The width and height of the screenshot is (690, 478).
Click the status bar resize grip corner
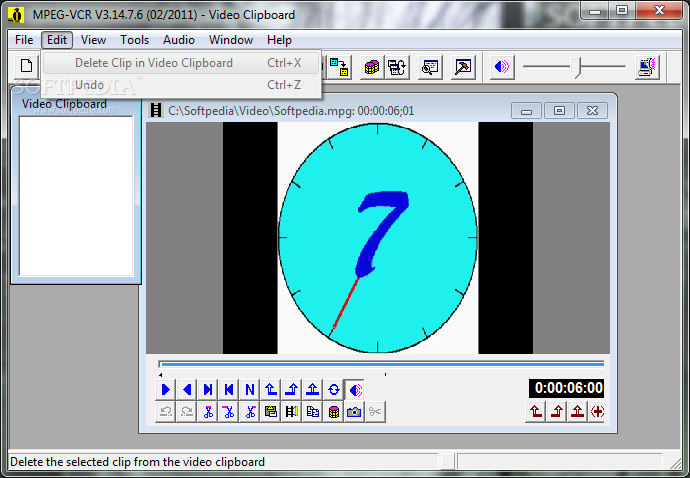675,463
